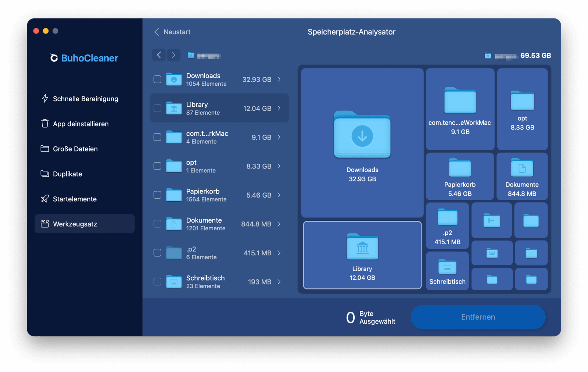588x372 pixels.
Task: Click the Schreibtisch folder icon in list
Action: pos(174,281)
